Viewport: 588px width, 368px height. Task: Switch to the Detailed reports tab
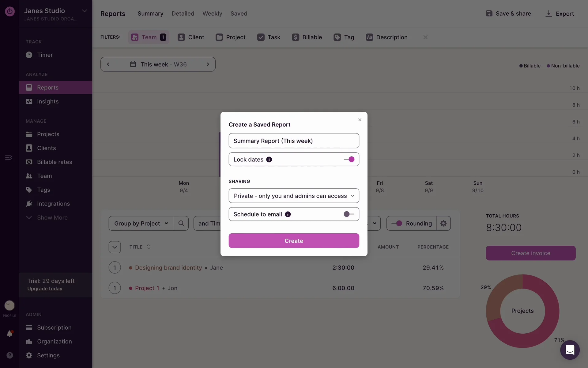(x=183, y=13)
